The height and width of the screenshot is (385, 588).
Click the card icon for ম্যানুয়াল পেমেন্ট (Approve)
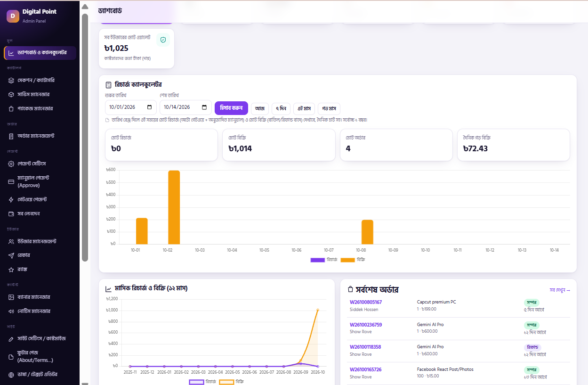(x=11, y=181)
